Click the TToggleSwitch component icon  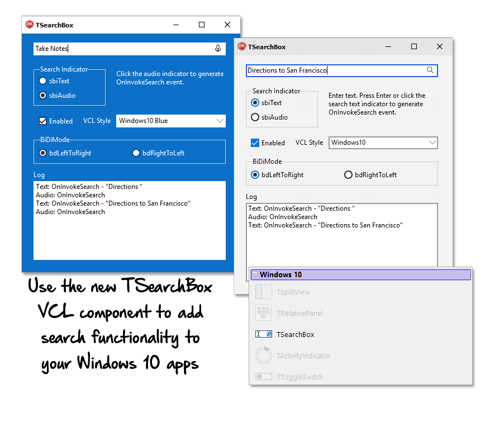point(264,376)
